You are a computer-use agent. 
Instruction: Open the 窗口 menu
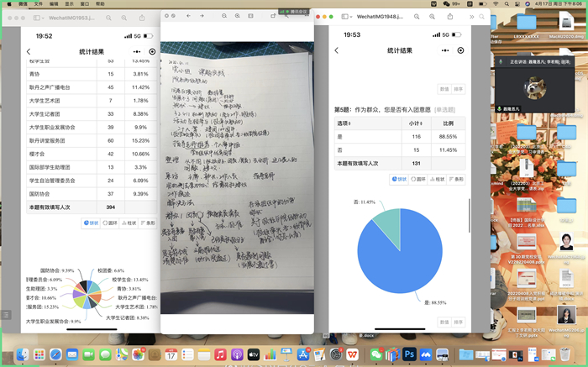(85, 3)
